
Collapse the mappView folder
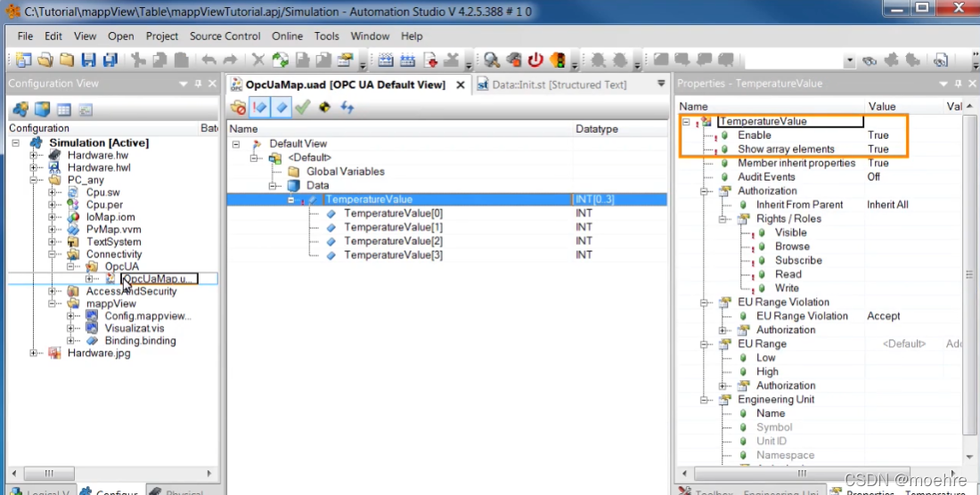point(52,304)
